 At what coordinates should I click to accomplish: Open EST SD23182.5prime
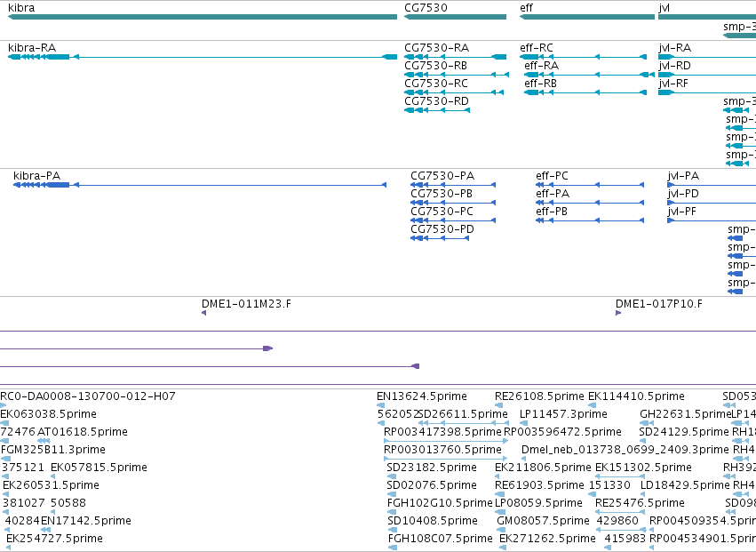point(432,468)
